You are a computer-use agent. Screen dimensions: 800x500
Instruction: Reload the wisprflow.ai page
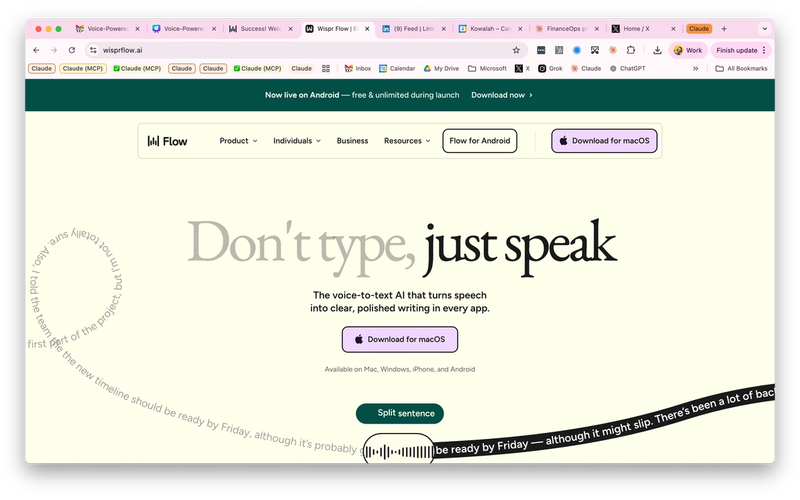click(x=72, y=50)
